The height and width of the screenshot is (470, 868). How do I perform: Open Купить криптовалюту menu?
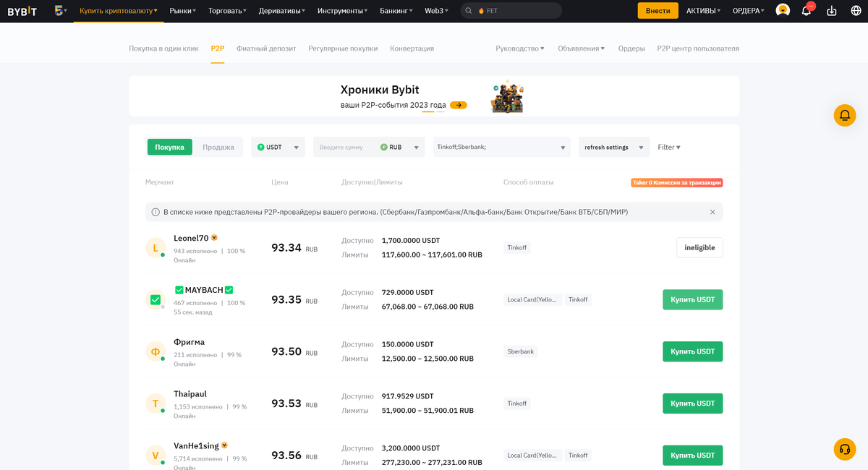[118, 11]
